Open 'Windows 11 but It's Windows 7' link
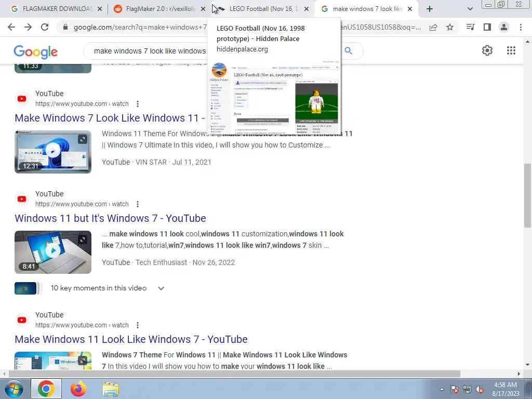 [110, 218]
